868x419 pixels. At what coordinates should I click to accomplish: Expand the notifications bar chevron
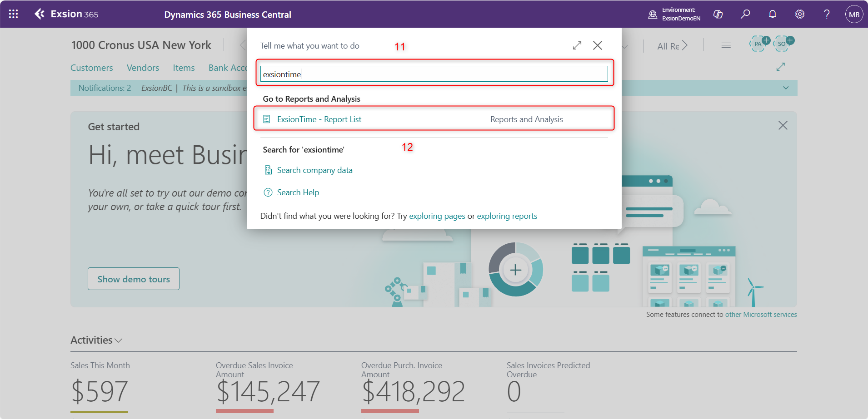786,88
